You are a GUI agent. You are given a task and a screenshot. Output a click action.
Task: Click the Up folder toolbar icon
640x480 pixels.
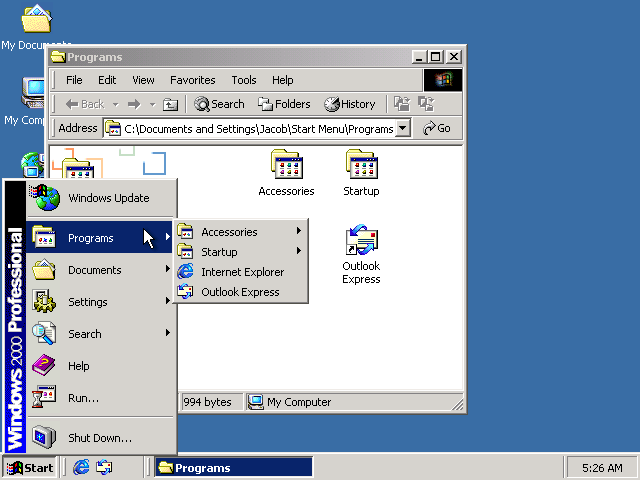(170, 104)
